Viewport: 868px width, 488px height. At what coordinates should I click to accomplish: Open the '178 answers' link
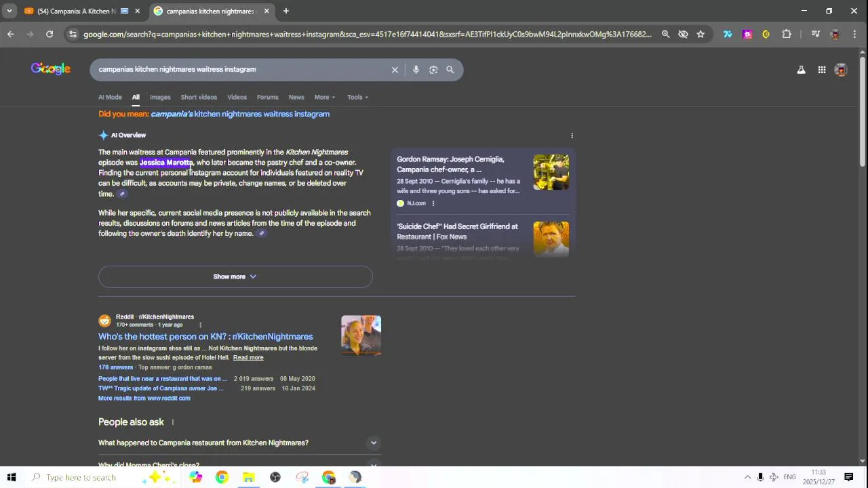click(115, 367)
